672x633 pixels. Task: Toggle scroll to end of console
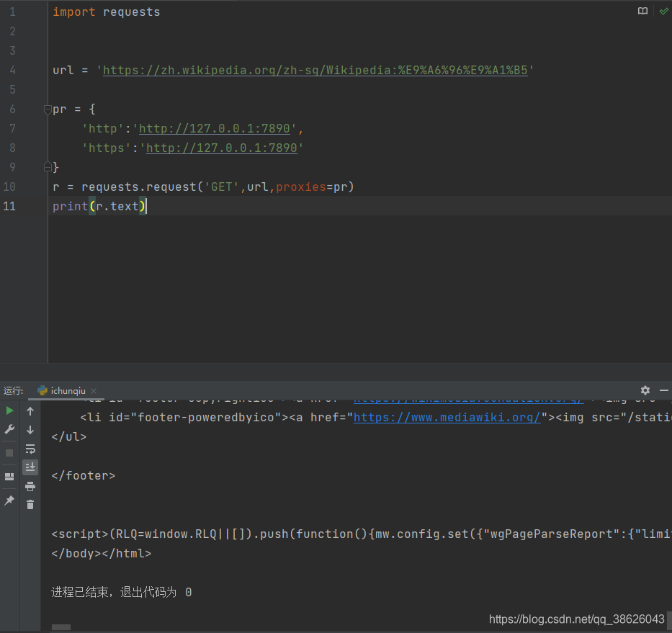coord(30,467)
